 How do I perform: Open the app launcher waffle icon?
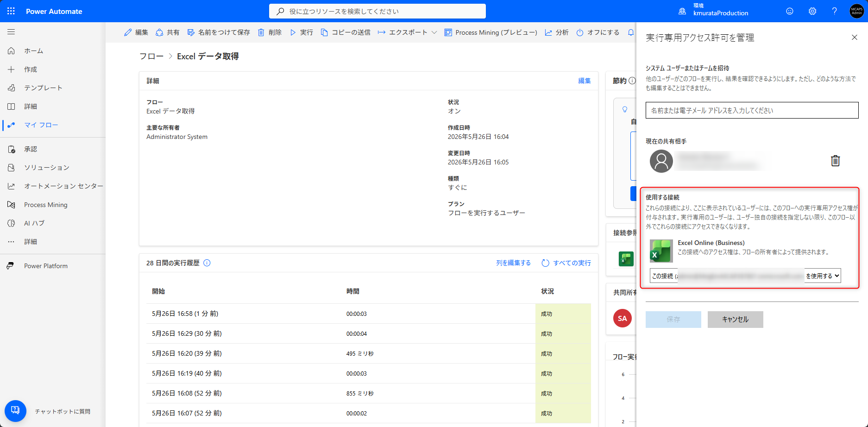point(11,11)
